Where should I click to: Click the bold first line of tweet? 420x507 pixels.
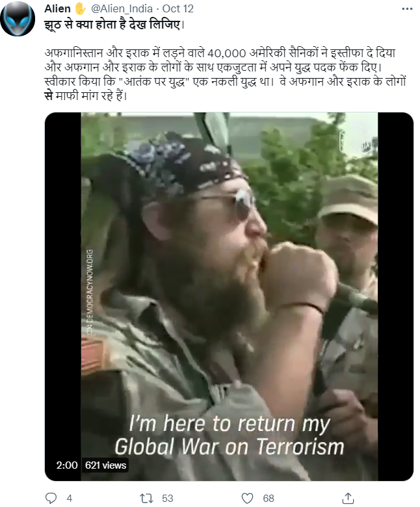[114, 25]
